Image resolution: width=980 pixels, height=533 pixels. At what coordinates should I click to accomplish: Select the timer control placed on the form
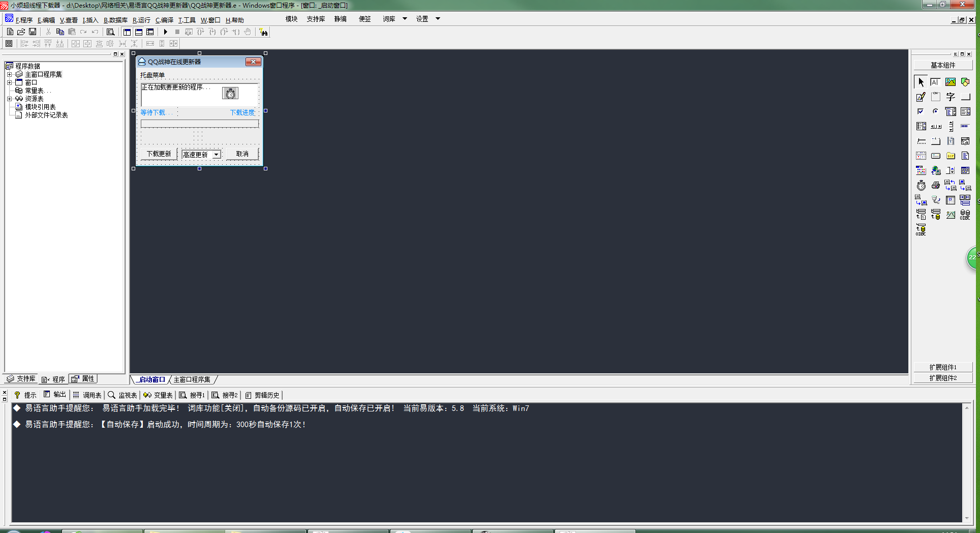pyautogui.click(x=230, y=93)
